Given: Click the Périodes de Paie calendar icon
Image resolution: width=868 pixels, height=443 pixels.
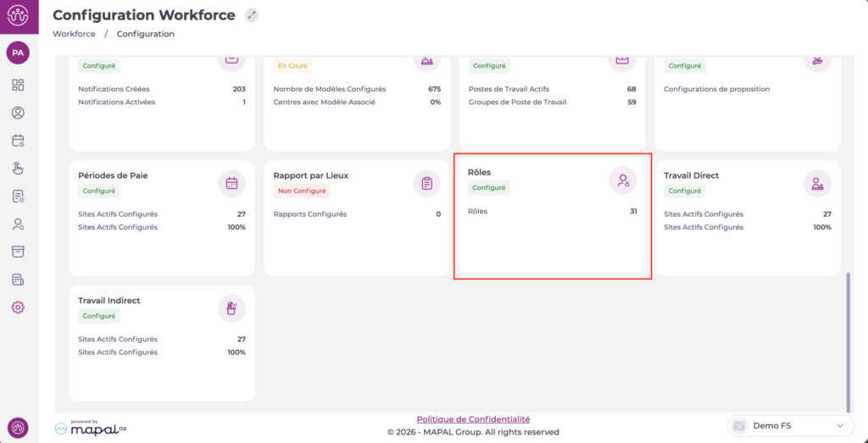Looking at the screenshot, I should pos(231,183).
